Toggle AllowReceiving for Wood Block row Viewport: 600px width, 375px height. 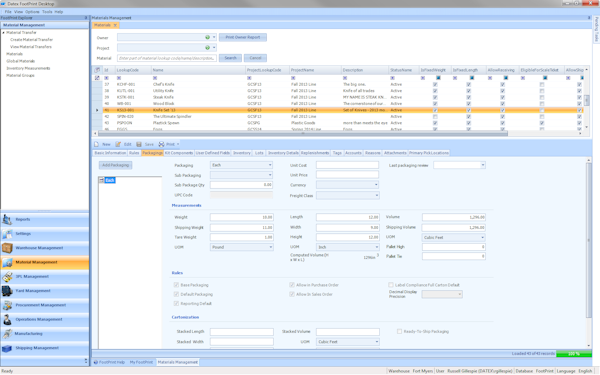pyautogui.click(x=502, y=104)
